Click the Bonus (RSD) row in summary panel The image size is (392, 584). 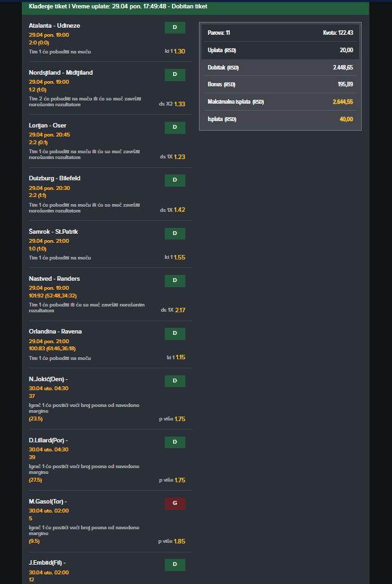point(280,84)
